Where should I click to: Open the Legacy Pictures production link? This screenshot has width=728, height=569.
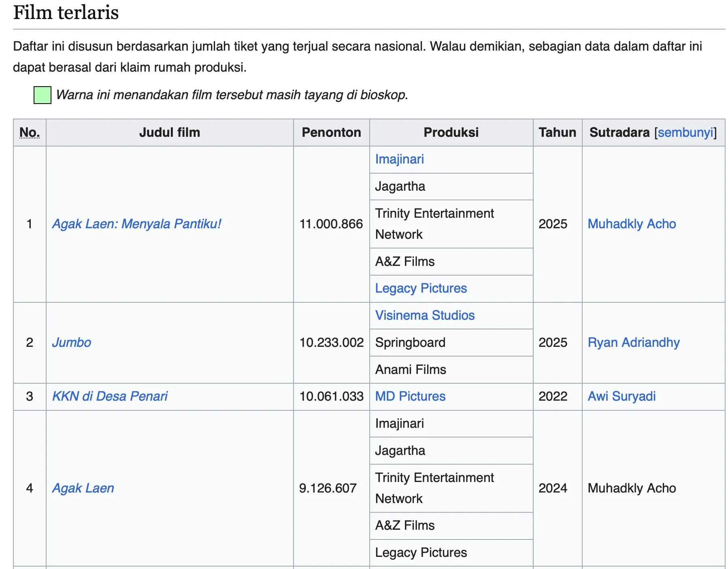click(x=421, y=288)
